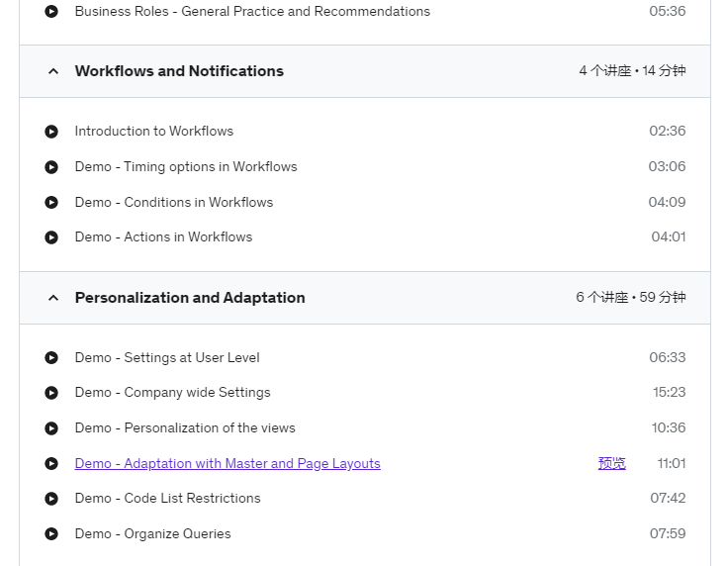
Task: Click '6 个讲座 • 59 分钟' section summary
Action: click(x=631, y=297)
